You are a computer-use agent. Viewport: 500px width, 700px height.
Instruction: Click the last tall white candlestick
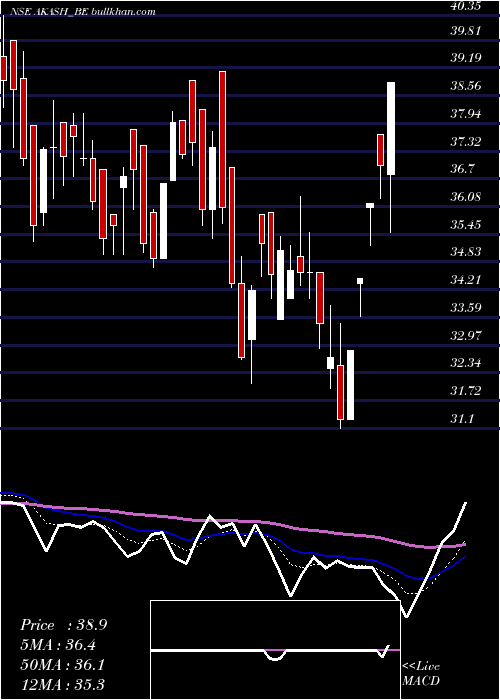point(391,129)
